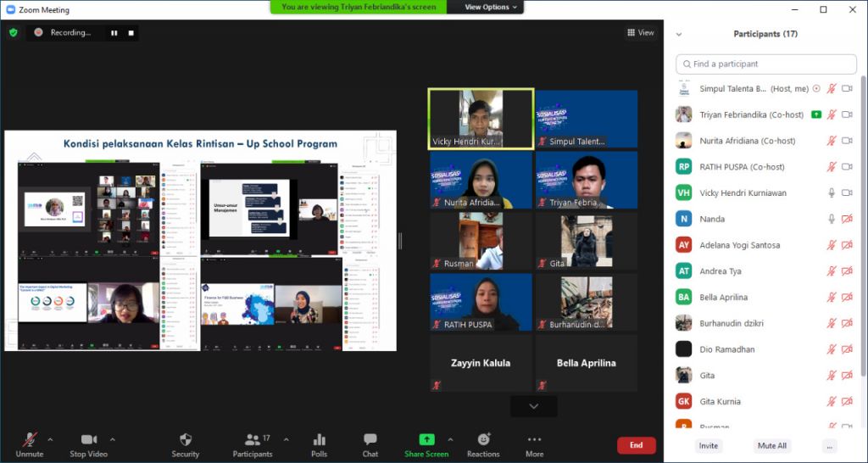Select the Gita video tile
The image size is (868, 463).
coord(587,241)
